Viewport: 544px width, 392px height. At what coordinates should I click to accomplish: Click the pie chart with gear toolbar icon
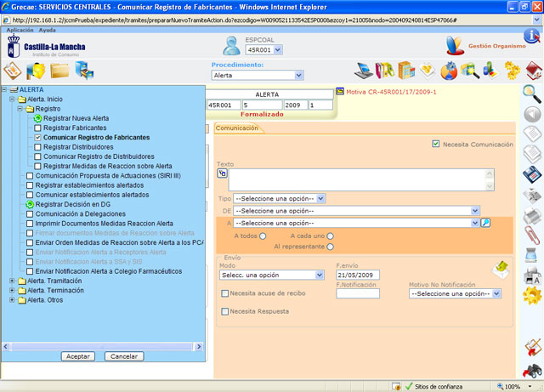click(449, 71)
